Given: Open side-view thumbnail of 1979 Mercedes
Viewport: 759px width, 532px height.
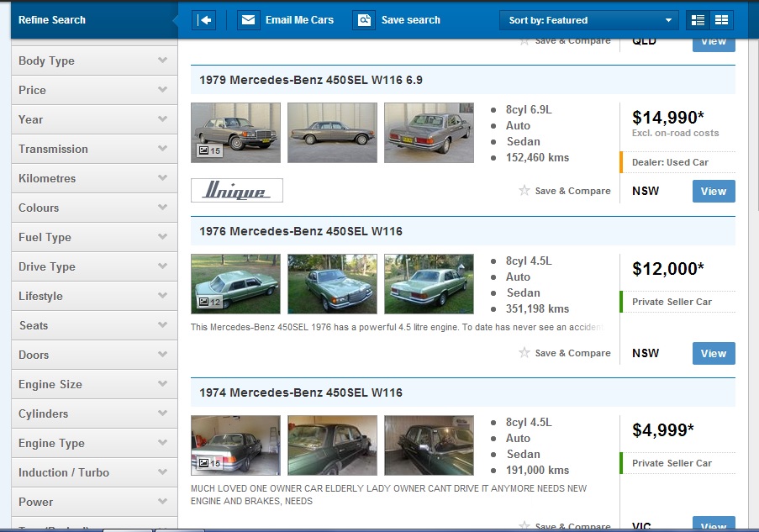Looking at the screenshot, I should (x=332, y=133).
